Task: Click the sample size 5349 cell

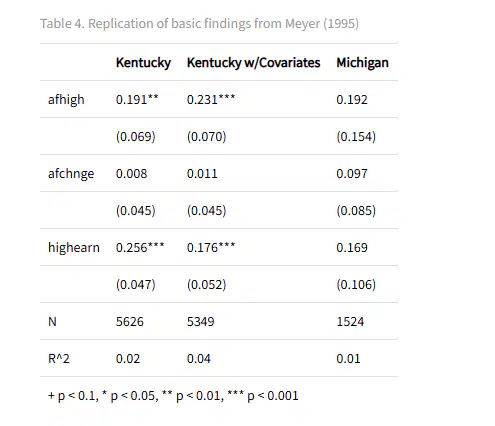Action: point(201,322)
